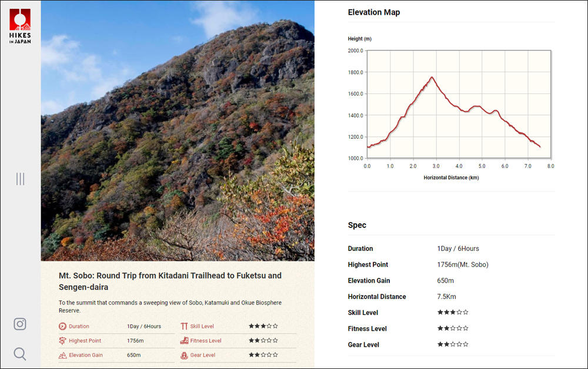Click the Elevation Map heading
Viewport: 588px width, 369px height.
click(x=373, y=12)
